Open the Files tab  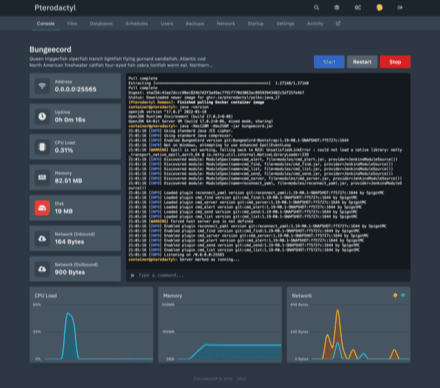(72, 24)
